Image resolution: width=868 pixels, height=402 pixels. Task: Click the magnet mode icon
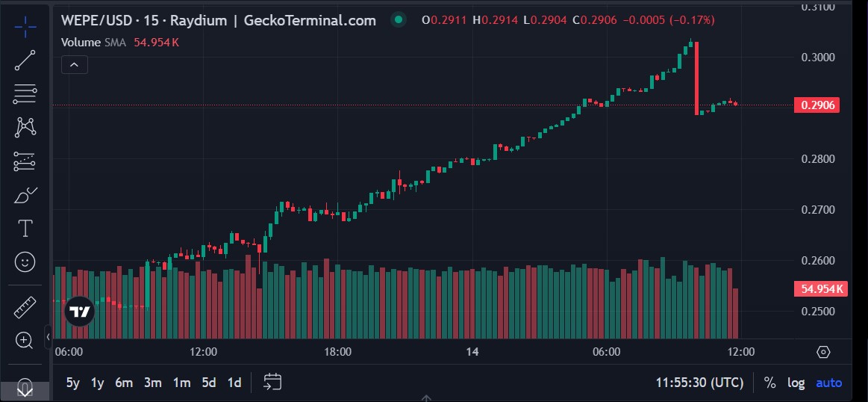pos(25,386)
